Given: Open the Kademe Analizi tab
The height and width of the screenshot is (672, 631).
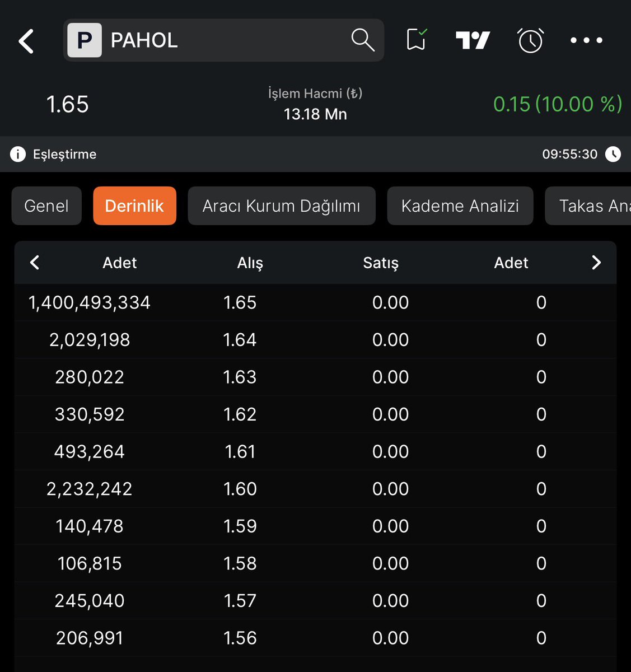Looking at the screenshot, I should pyautogui.click(x=460, y=206).
